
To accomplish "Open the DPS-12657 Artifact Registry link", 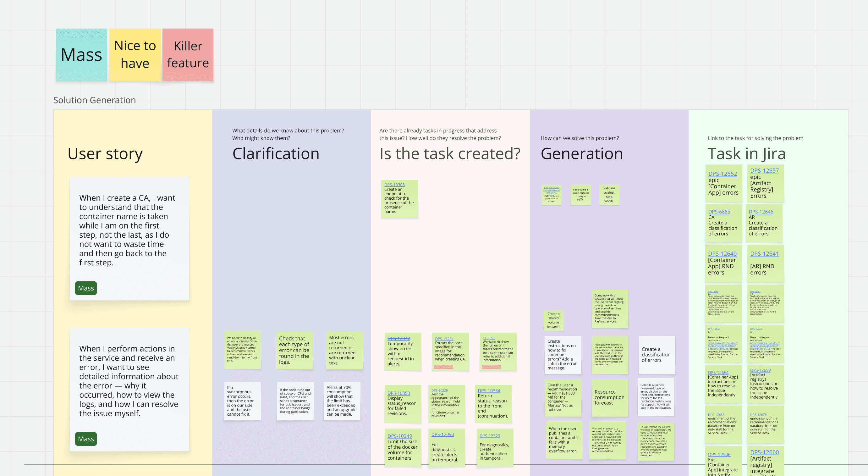I will pyautogui.click(x=764, y=171).
